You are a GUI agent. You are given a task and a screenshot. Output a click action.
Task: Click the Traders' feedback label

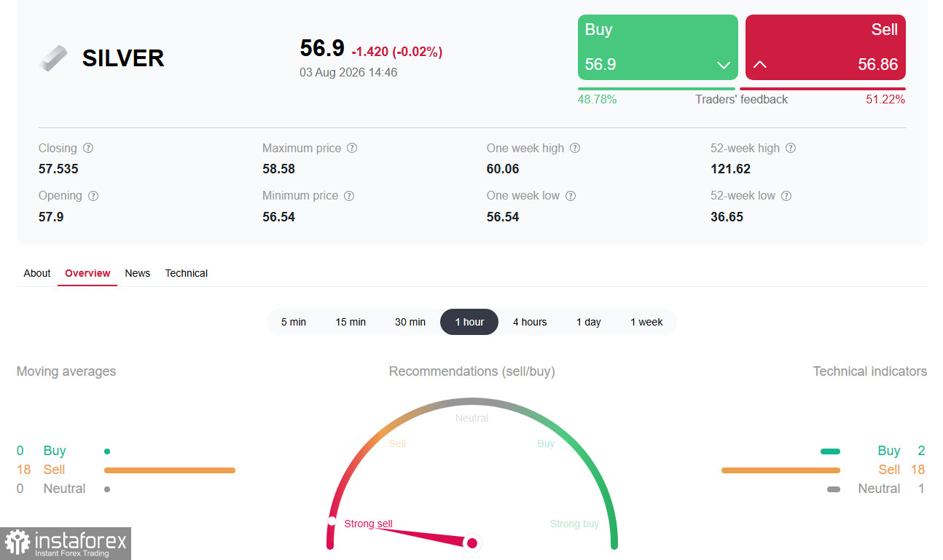tap(741, 100)
